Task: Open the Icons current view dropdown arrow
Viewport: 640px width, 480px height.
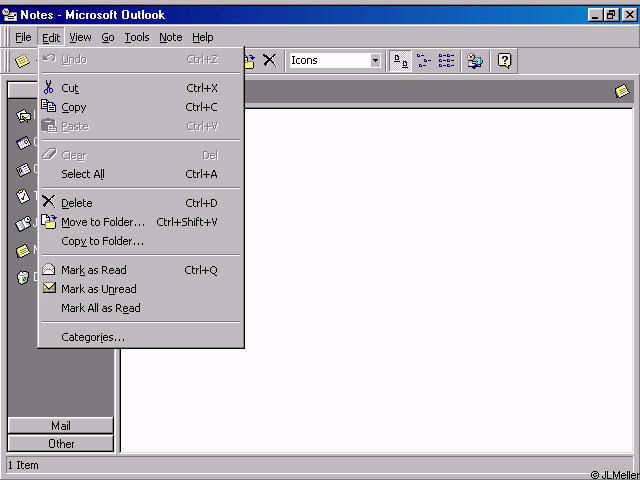Action: pyautogui.click(x=375, y=61)
